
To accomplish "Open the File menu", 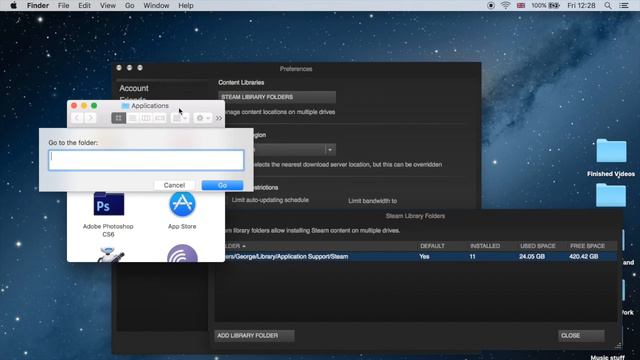I will [x=63, y=6].
